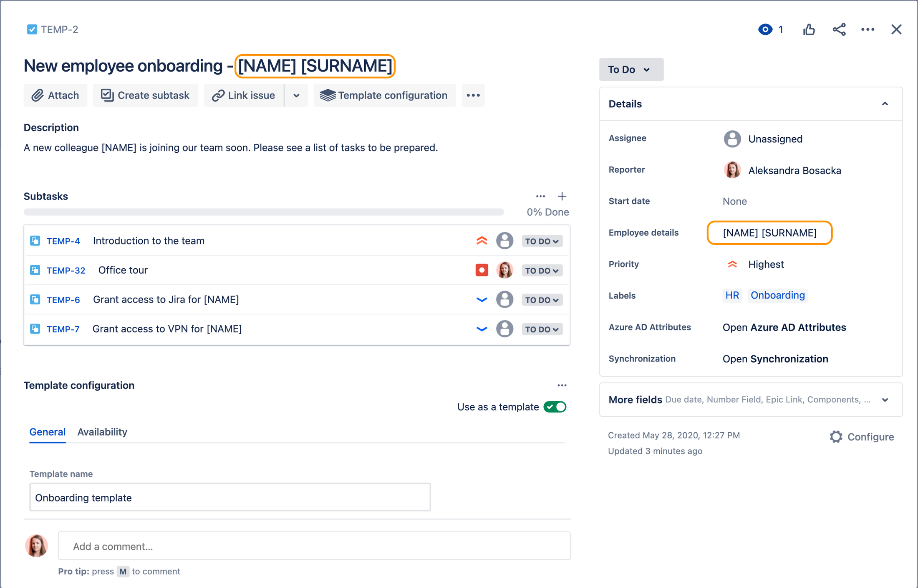Open the share icon
The image size is (918, 588).
click(x=839, y=29)
